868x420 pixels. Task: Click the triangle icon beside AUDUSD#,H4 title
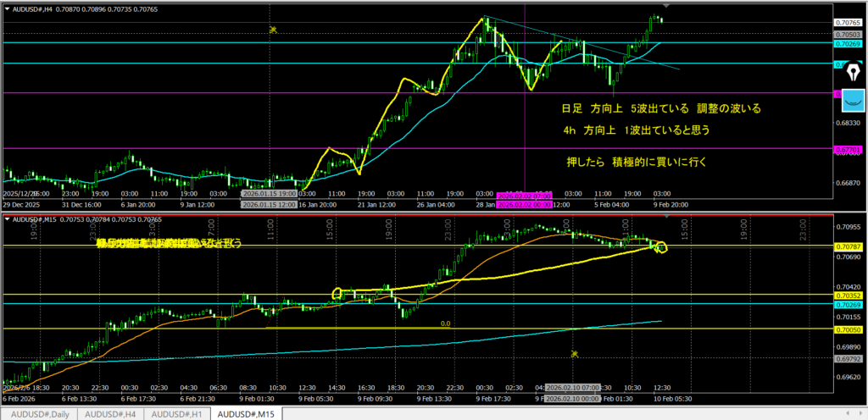coord(8,8)
